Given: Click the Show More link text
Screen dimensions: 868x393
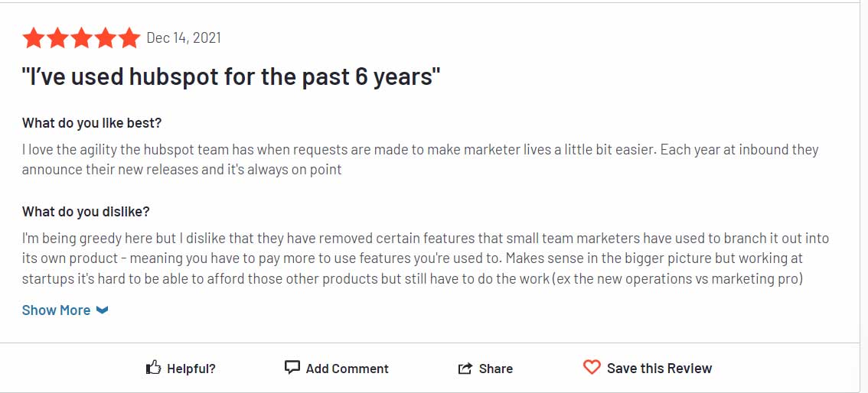Looking at the screenshot, I should click(56, 310).
